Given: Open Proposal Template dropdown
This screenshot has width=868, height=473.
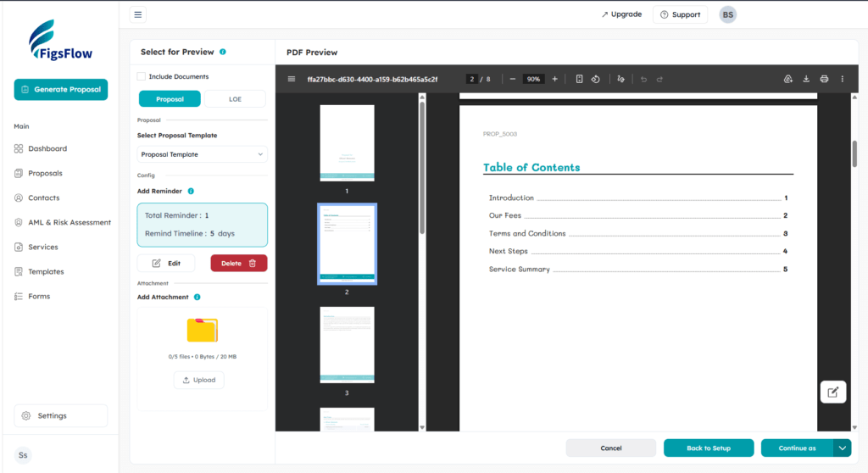Looking at the screenshot, I should point(202,154).
